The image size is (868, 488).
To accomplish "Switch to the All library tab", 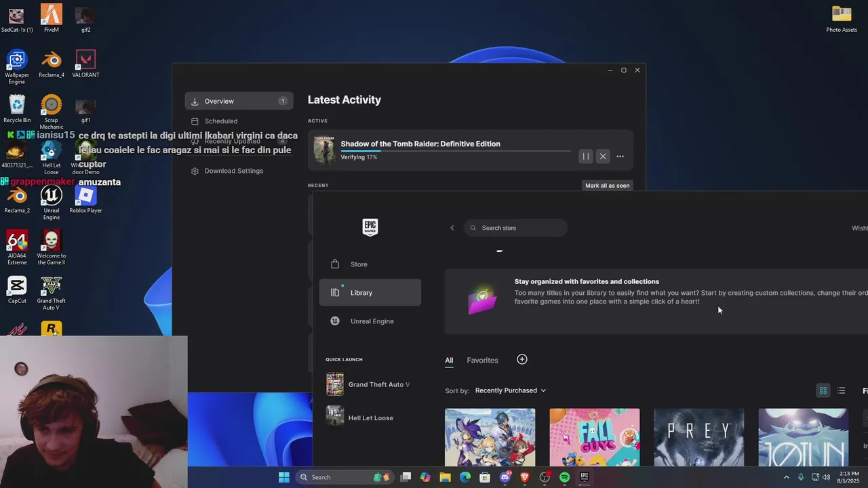I will 449,361.
